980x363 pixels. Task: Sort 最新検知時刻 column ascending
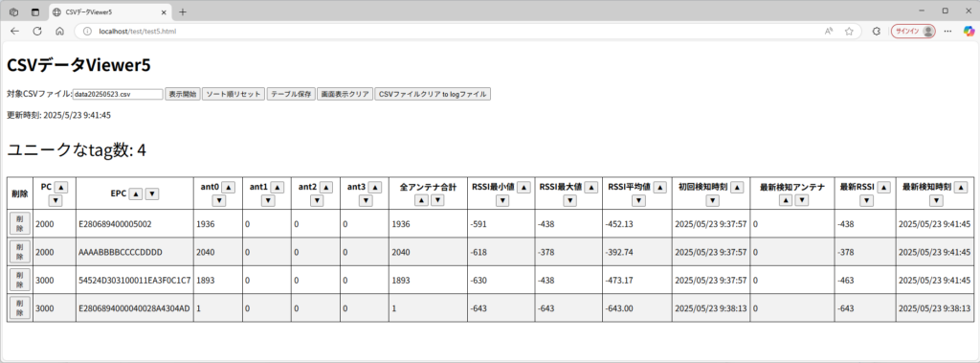pos(961,187)
